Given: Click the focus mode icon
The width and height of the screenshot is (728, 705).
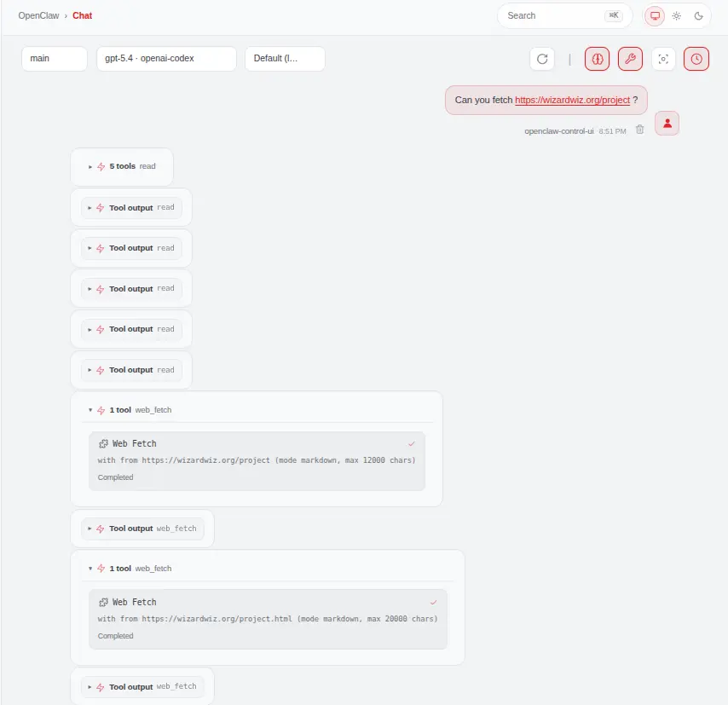Looking at the screenshot, I should click(x=663, y=59).
